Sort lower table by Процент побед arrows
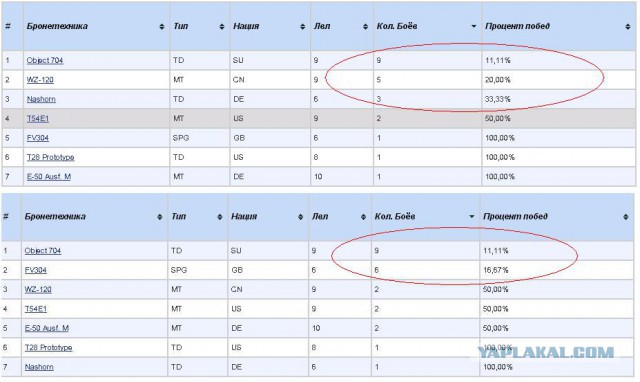This screenshot has width=640, height=382. coord(626,217)
